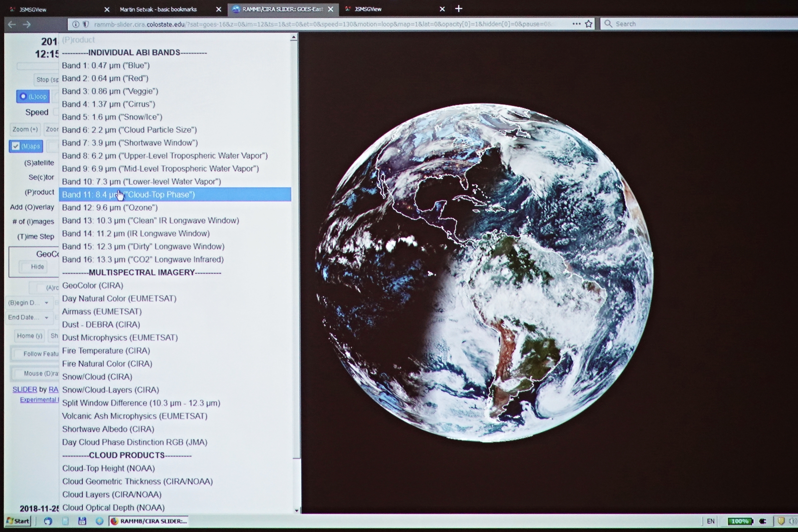This screenshot has width=798, height=532.
Task: Click the Stop animation button
Action: pos(46,80)
